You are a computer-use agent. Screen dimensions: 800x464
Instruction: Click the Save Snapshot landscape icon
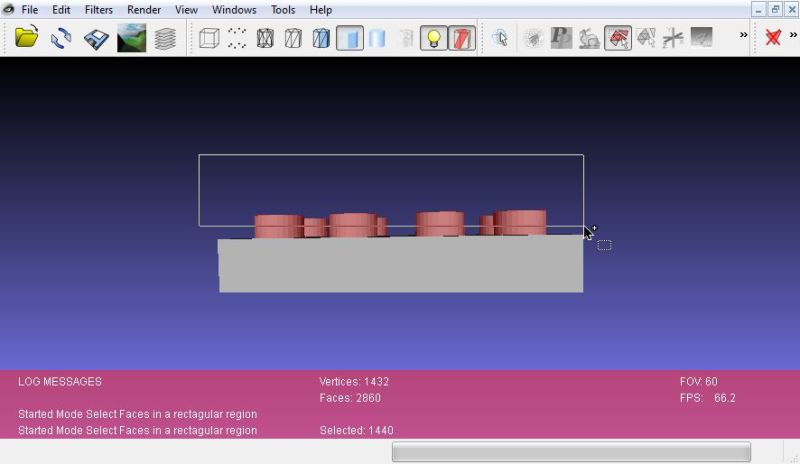tap(131, 38)
